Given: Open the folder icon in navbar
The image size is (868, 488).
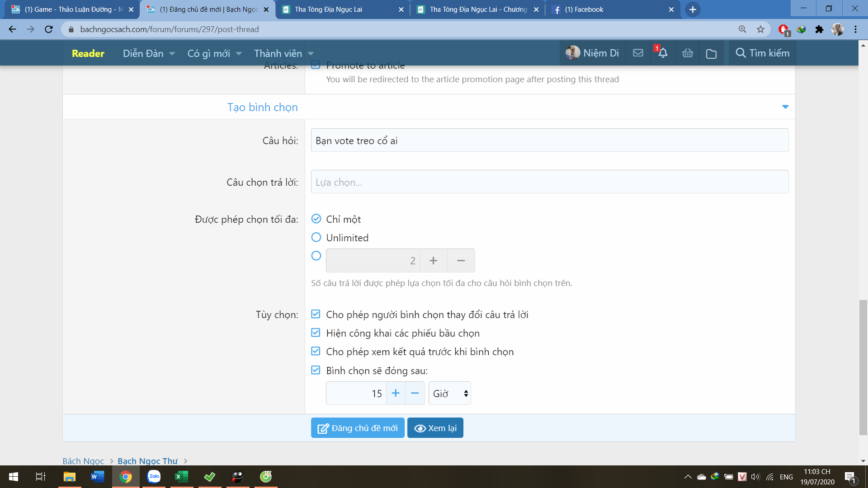Looking at the screenshot, I should click(x=711, y=54).
